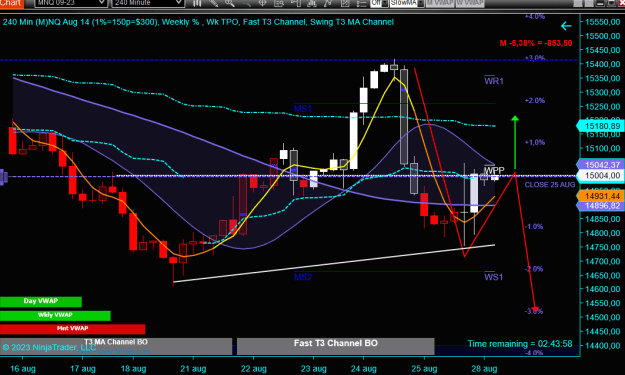Open the 240 Minute interval dropdown
The height and width of the screenshot is (375, 625).
coord(148,3)
